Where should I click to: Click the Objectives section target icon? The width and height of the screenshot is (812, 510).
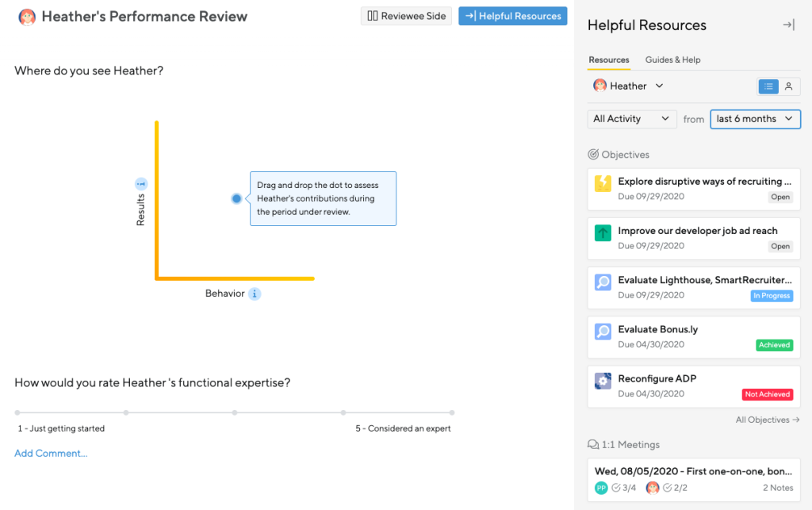(x=593, y=154)
